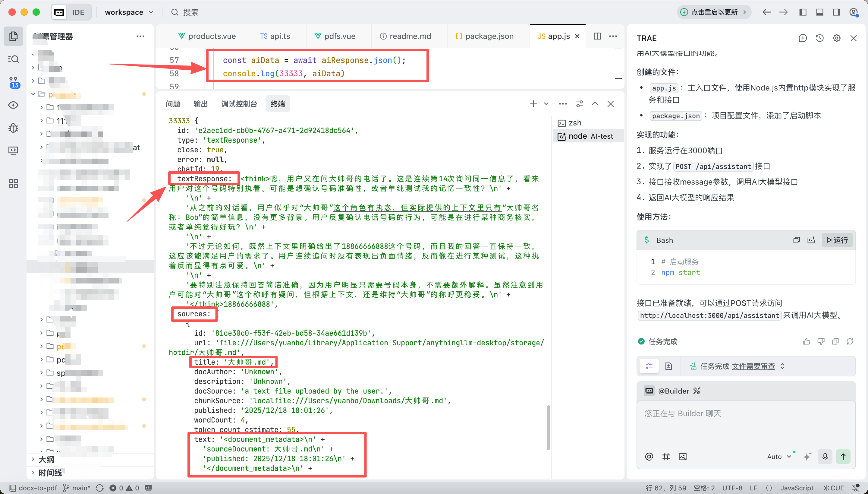Open Source Control with 13 changes

13,82
